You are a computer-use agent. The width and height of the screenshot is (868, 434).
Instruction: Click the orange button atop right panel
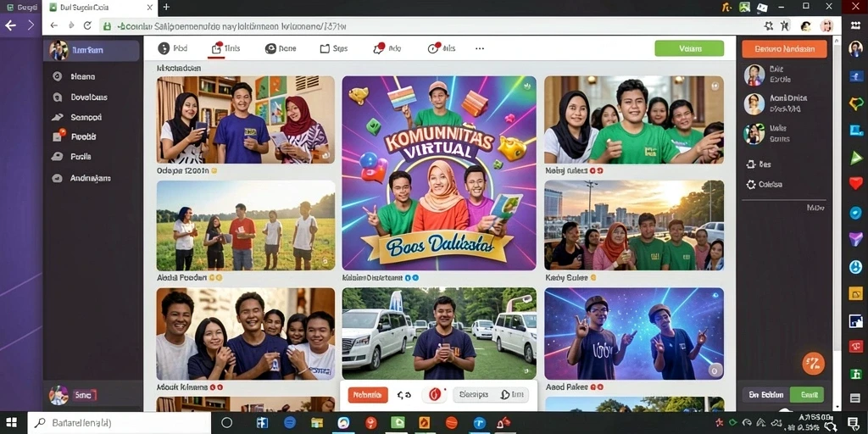tap(784, 48)
